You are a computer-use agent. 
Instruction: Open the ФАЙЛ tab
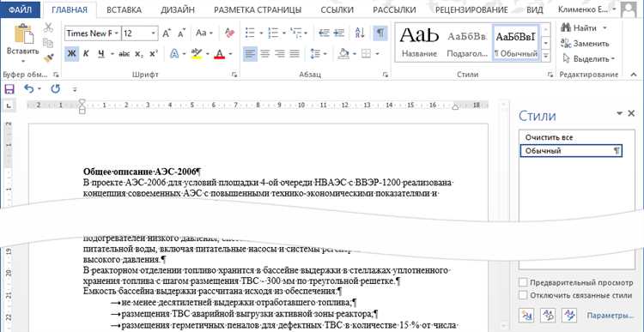coord(20,9)
